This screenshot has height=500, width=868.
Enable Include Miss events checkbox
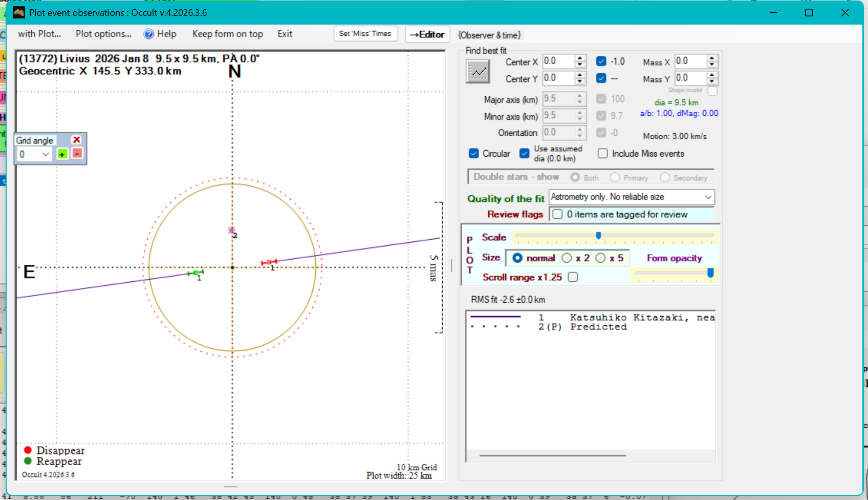click(x=603, y=154)
